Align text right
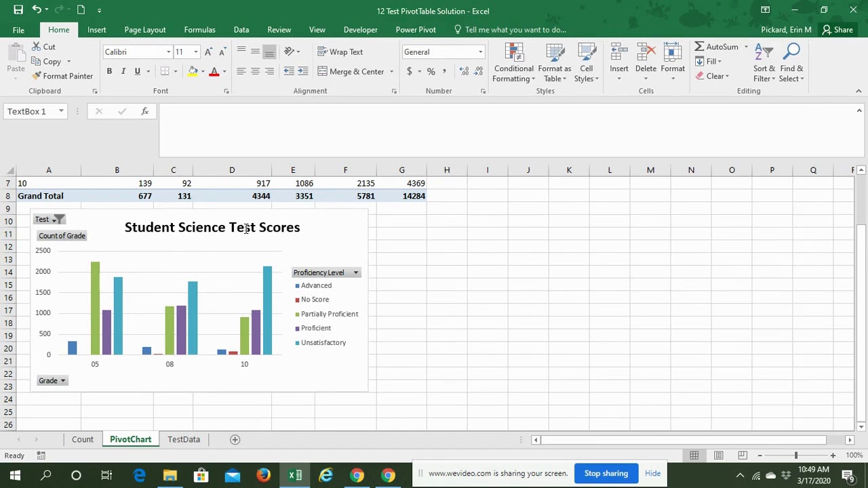 tap(269, 71)
